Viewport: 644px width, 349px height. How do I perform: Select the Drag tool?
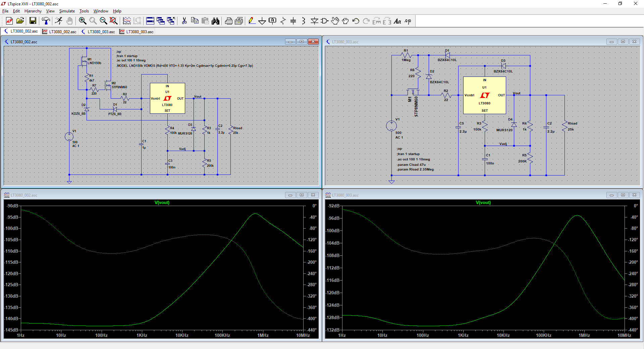click(x=345, y=21)
